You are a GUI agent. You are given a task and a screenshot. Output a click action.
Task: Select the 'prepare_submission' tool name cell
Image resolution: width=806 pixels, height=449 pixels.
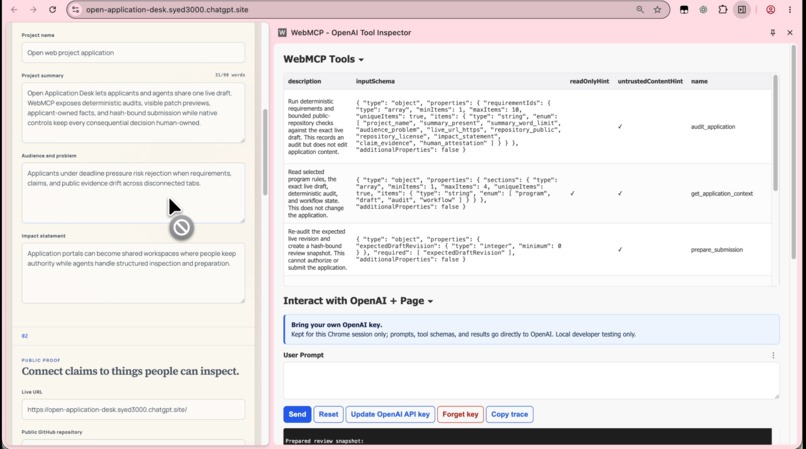[x=717, y=249]
